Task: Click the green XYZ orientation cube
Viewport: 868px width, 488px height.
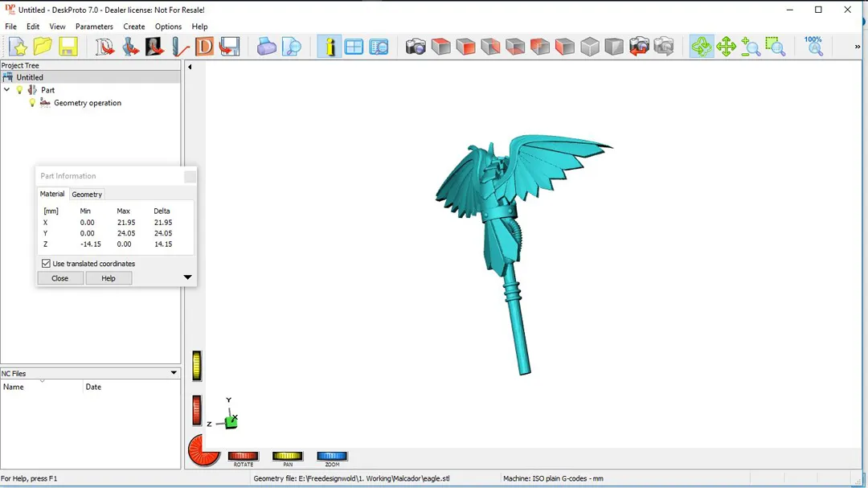Action: click(x=231, y=422)
